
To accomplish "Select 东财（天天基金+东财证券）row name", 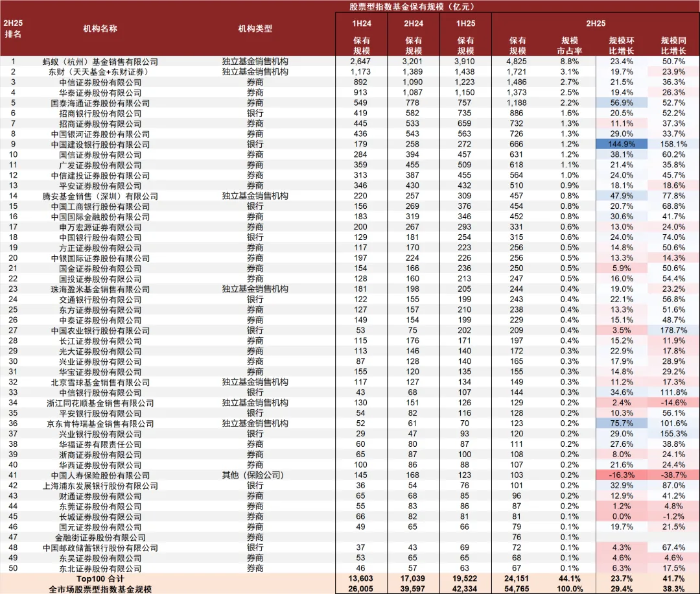I will tap(99, 72).
